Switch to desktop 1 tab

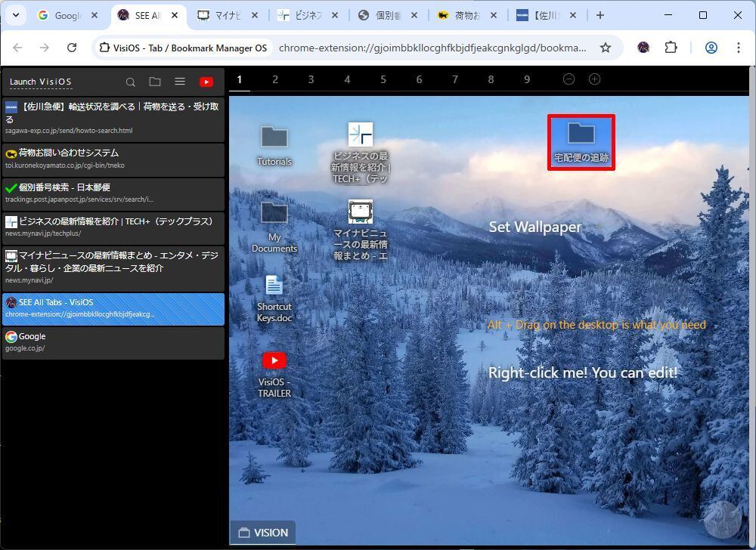(x=239, y=79)
